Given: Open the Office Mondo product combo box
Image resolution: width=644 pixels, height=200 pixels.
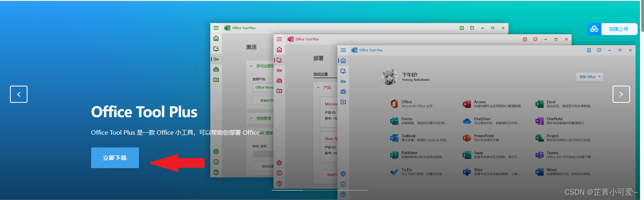Looking at the screenshot, I should pyautogui.click(x=263, y=87).
